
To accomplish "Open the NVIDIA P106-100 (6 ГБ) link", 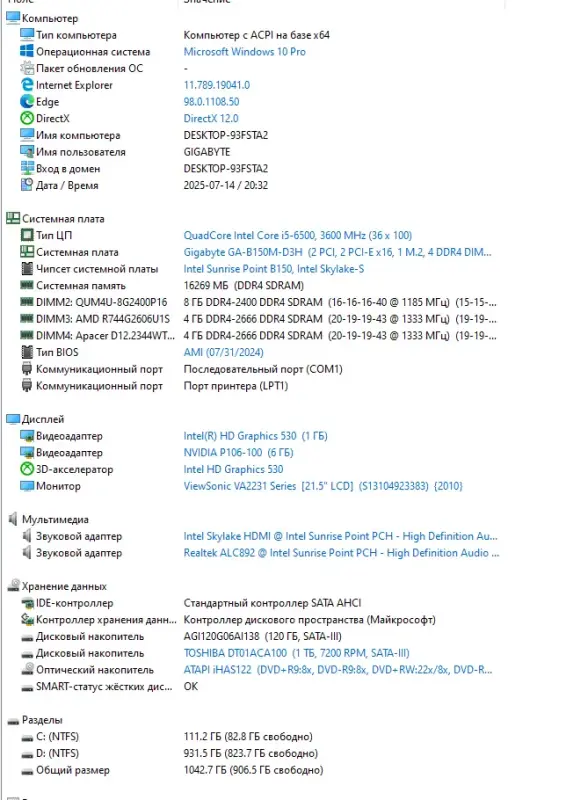I will (238, 453).
